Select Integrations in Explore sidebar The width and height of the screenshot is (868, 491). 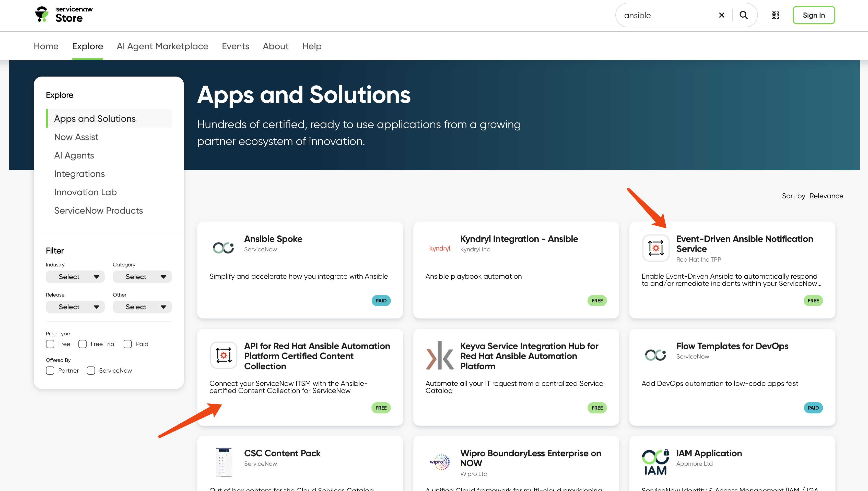(x=79, y=174)
